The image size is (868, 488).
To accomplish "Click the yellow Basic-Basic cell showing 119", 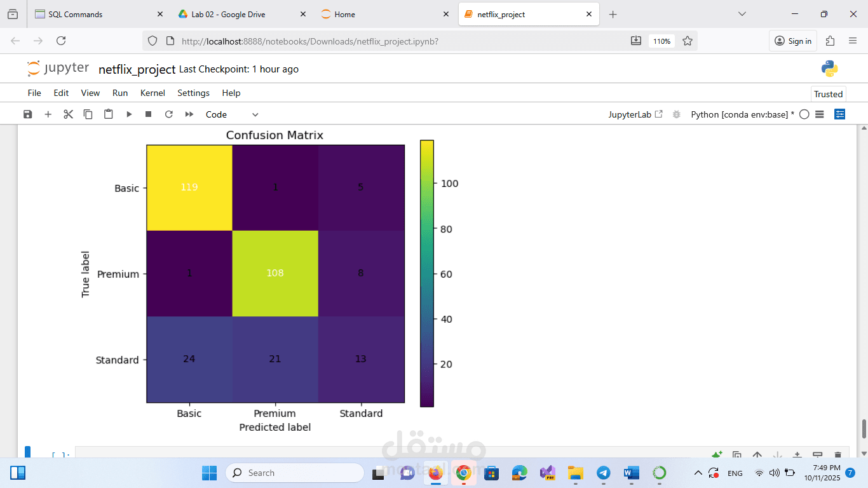I will [x=189, y=187].
